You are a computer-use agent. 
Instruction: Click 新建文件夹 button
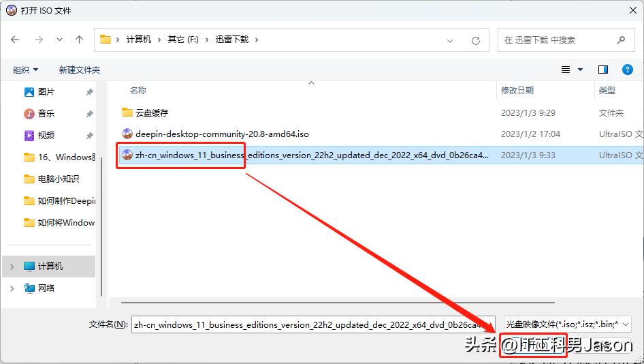(x=79, y=70)
